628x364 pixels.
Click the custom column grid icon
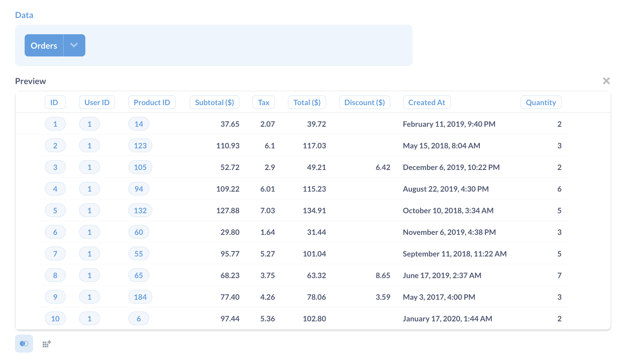(x=47, y=344)
